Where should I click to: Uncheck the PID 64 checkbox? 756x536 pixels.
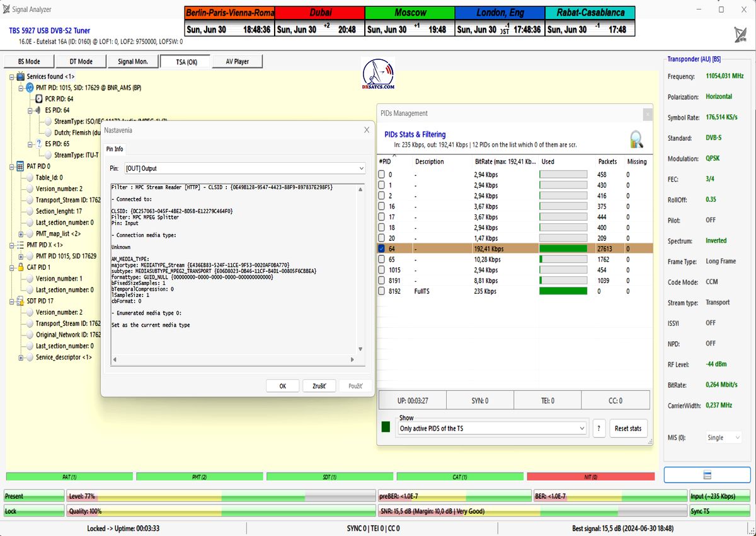(x=381, y=249)
